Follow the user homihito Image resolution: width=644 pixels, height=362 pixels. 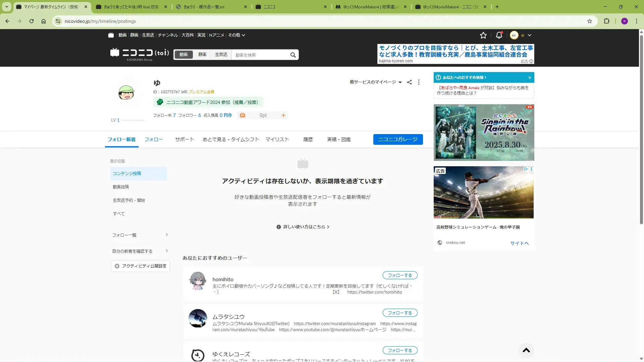400,276
